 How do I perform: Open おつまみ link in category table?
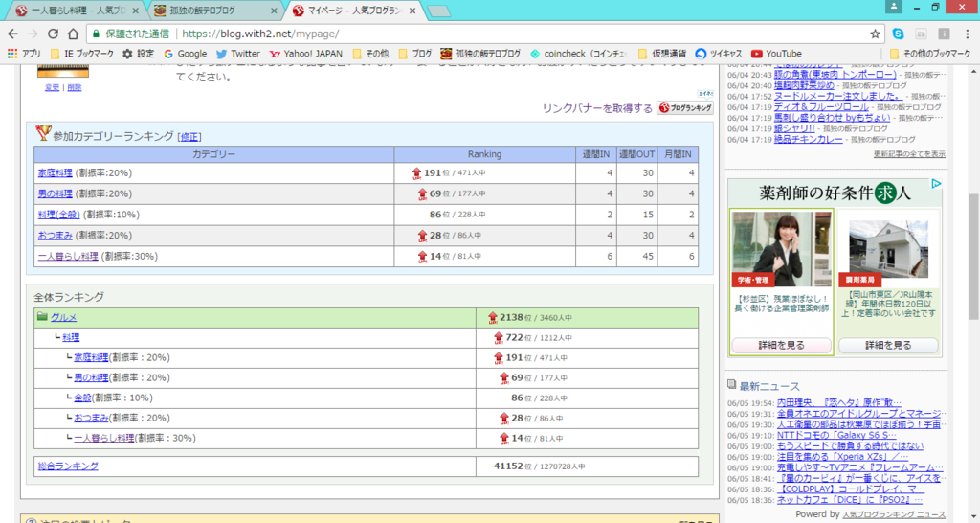click(55, 236)
